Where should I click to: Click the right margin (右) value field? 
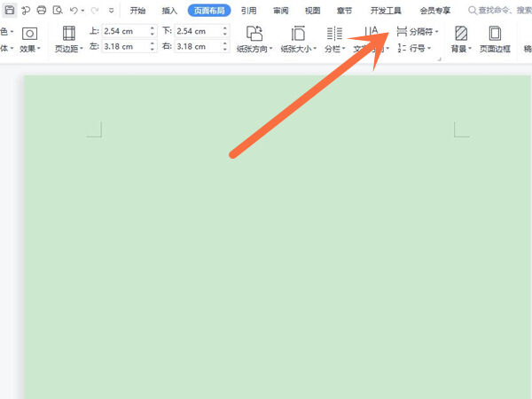click(195, 47)
